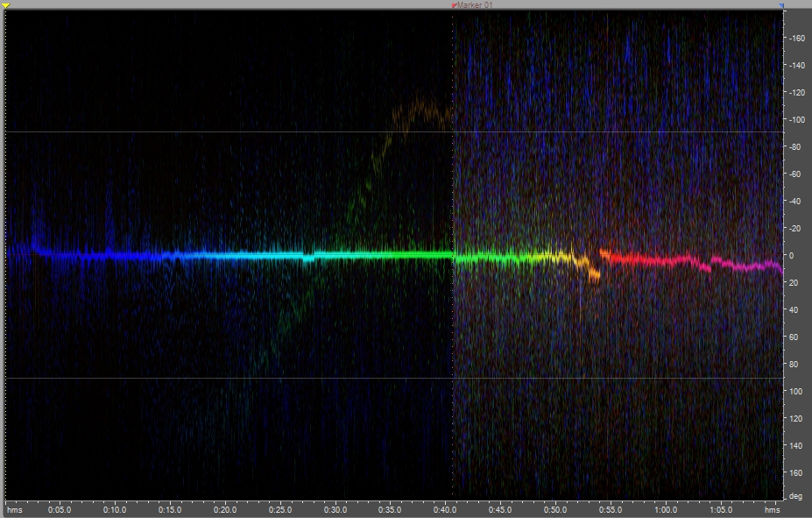This screenshot has height=518, width=812.
Task: Click the 20 degree scale label
Action: [x=794, y=283]
